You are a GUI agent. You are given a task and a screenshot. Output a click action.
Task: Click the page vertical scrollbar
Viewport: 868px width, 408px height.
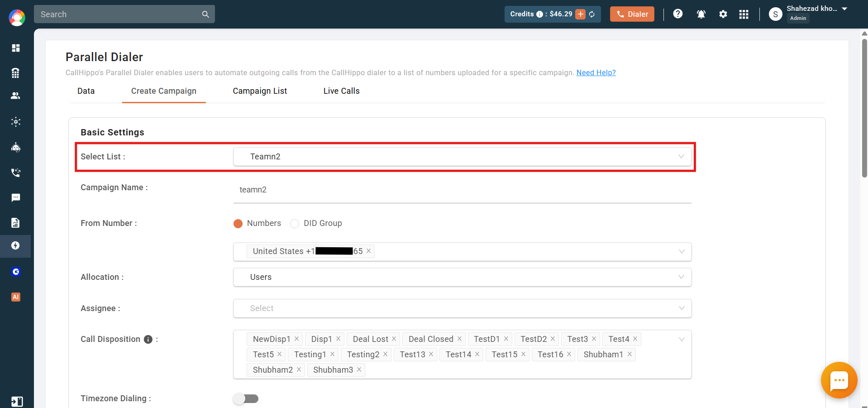[864, 109]
